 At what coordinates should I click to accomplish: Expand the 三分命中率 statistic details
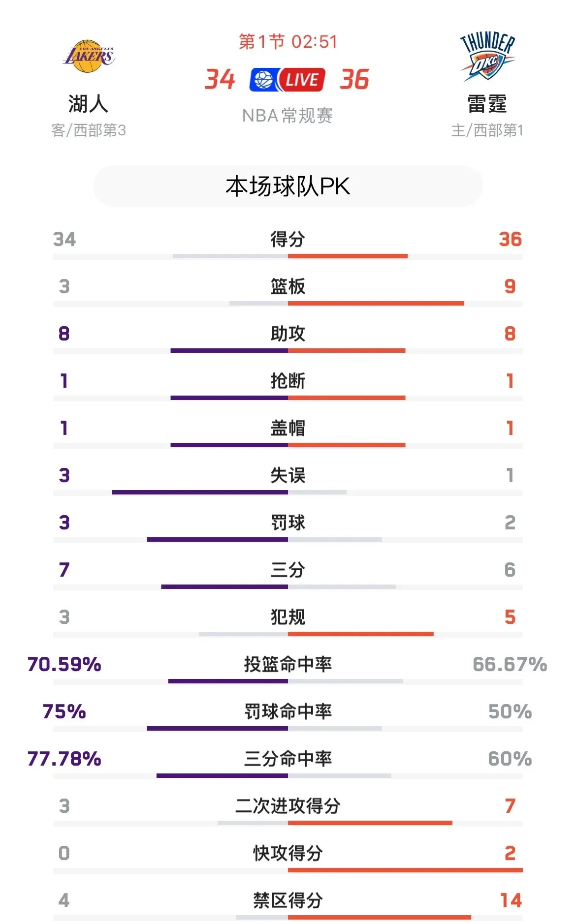pos(288,759)
